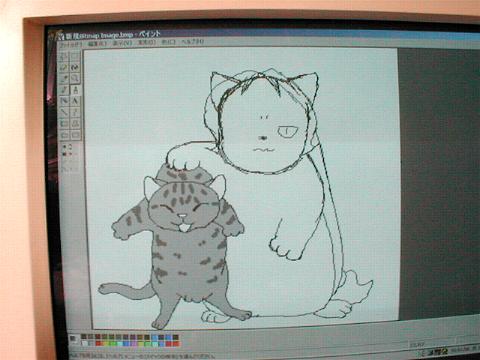Image resolution: width=480 pixels, height=360 pixels.
Task: Select the Text tool marked A
Action: click(x=76, y=101)
